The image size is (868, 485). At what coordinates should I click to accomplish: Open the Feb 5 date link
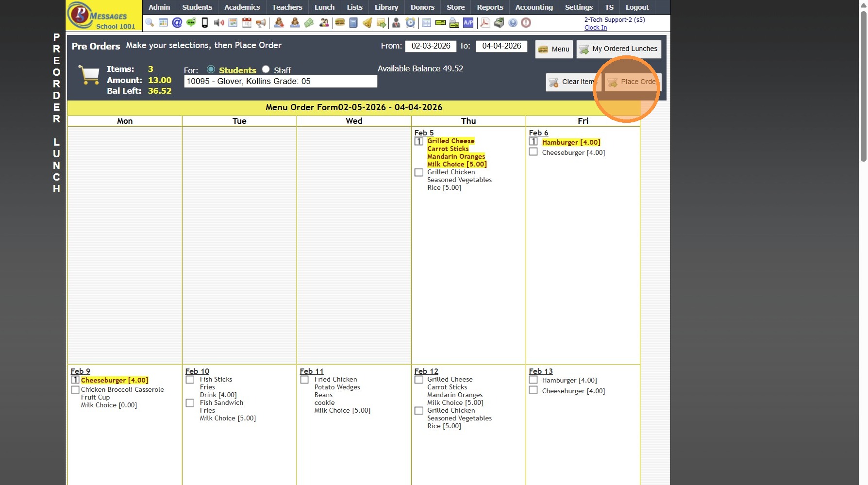[x=424, y=133]
